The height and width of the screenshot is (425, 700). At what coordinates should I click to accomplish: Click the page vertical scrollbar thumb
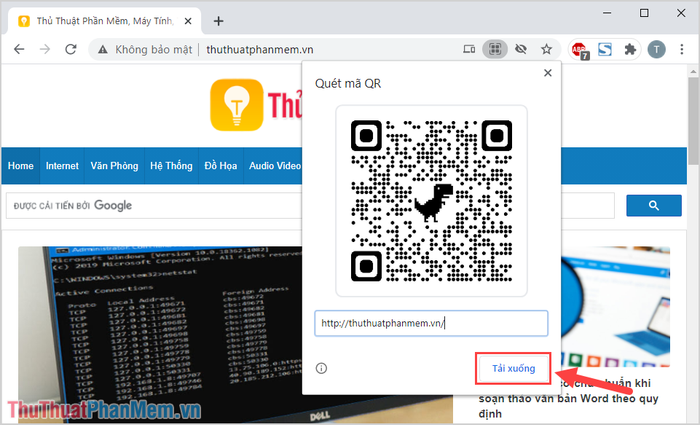click(x=693, y=121)
